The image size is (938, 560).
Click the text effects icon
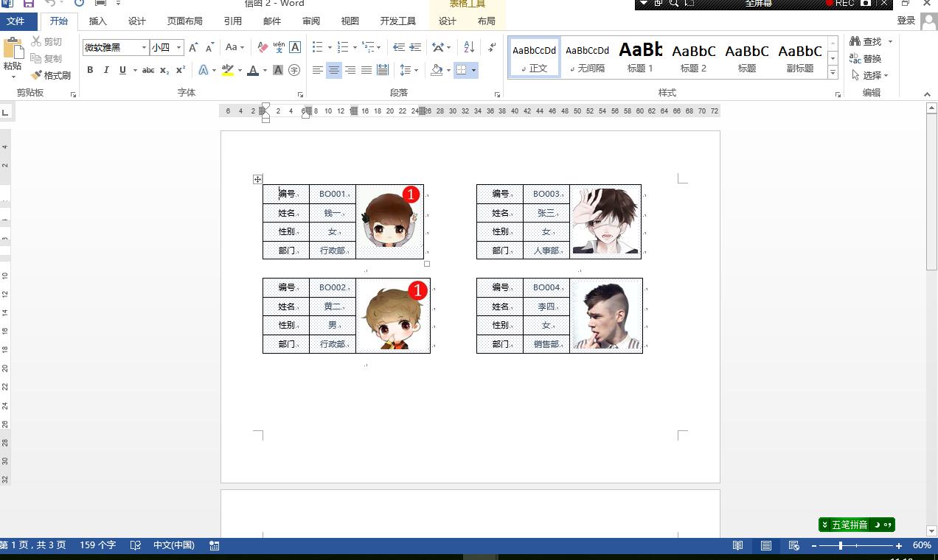tap(204, 70)
